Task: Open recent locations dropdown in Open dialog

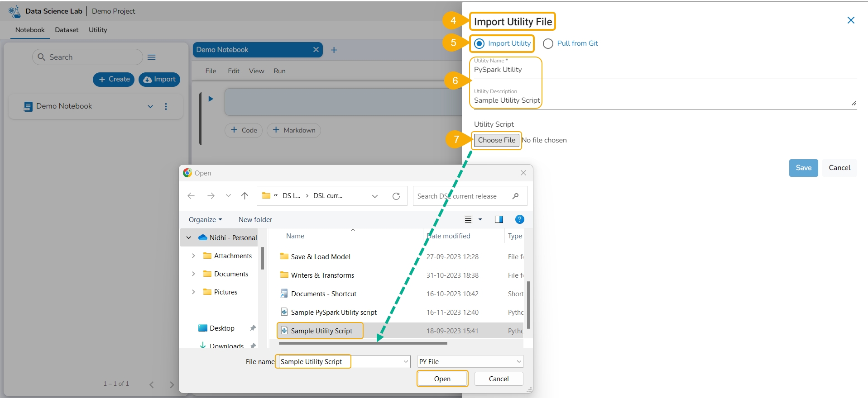Action: pyautogui.click(x=228, y=196)
